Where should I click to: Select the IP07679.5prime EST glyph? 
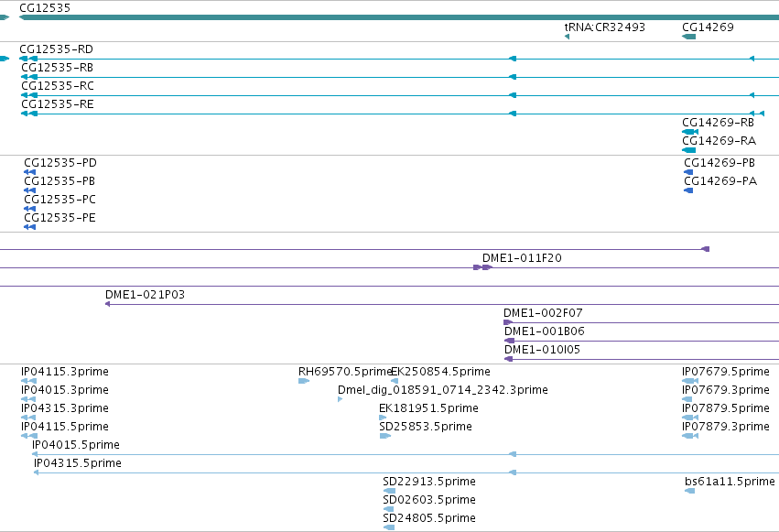pyautogui.click(x=690, y=381)
